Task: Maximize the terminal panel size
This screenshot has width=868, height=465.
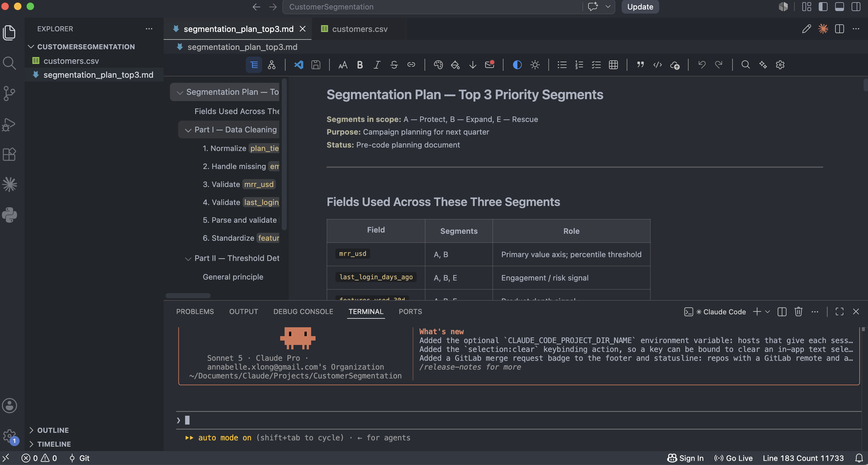Action: pyautogui.click(x=839, y=312)
